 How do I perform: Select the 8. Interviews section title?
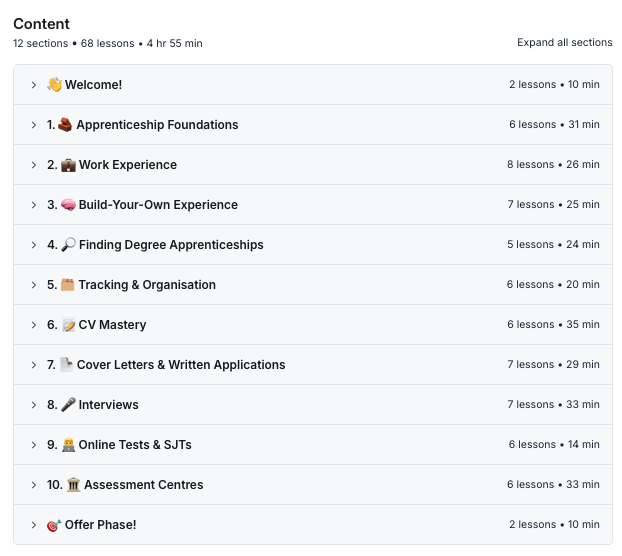108,405
